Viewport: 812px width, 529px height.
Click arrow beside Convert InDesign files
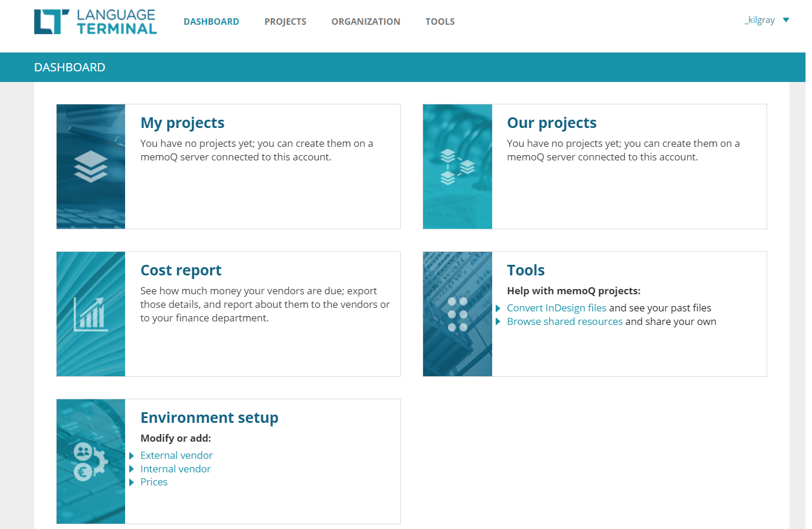(498, 308)
